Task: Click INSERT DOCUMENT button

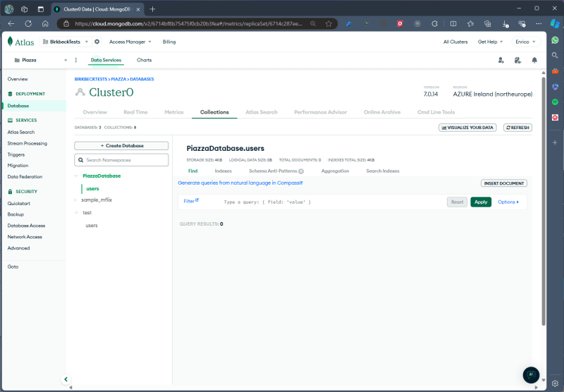Action: pyautogui.click(x=504, y=183)
